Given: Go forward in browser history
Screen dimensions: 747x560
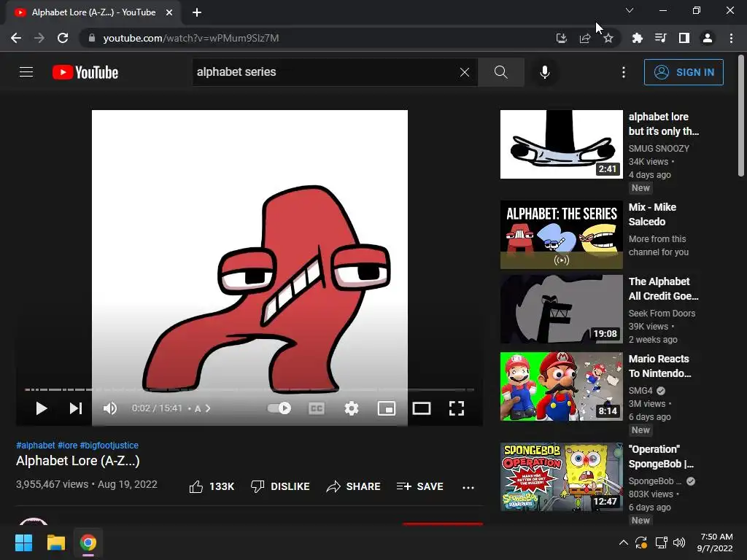Looking at the screenshot, I should [39, 38].
